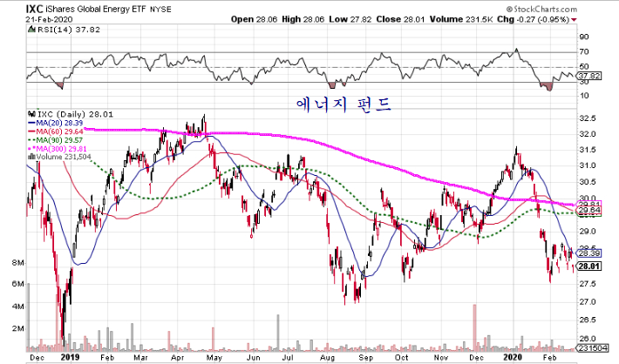The image size is (619, 364).
Task: Click the 8M volume axis label
Action: [17, 263]
